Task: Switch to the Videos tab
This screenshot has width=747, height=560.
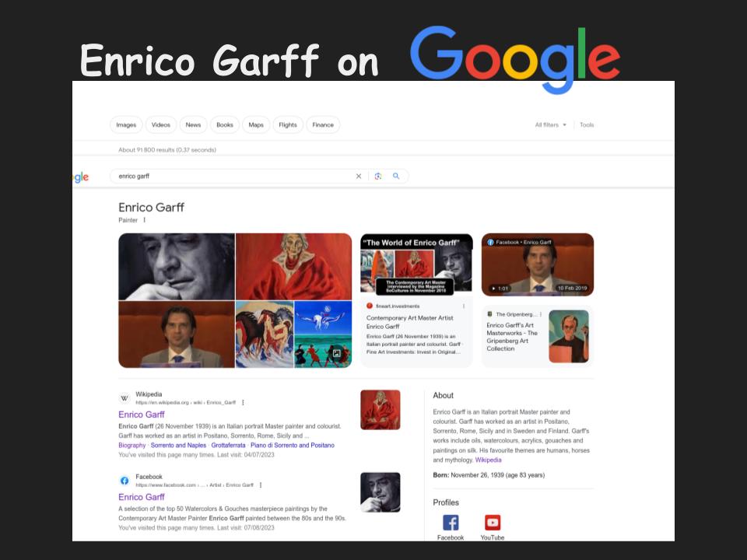Action: [161, 125]
